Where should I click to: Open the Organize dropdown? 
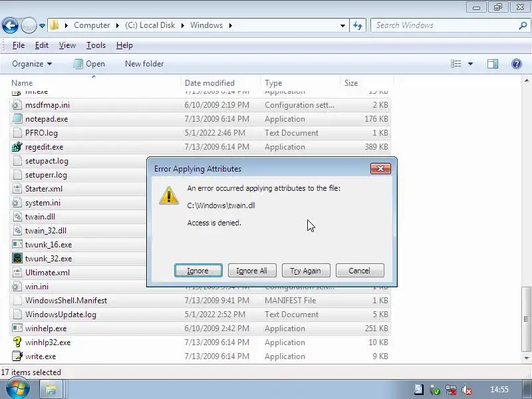[32, 64]
